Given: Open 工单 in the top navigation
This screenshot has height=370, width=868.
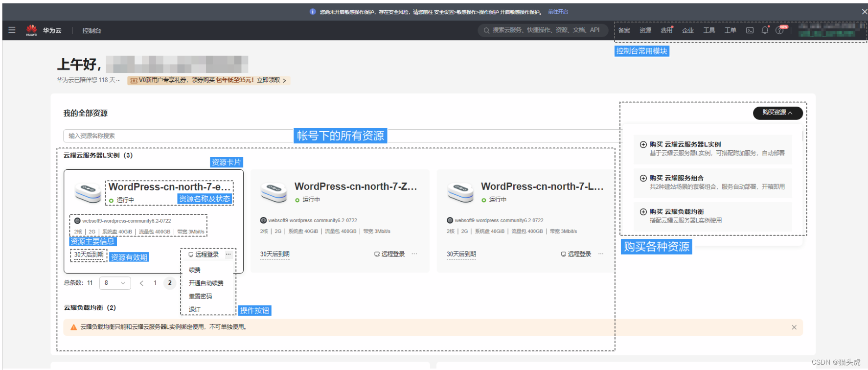Looking at the screenshot, I should click(730, 30).
